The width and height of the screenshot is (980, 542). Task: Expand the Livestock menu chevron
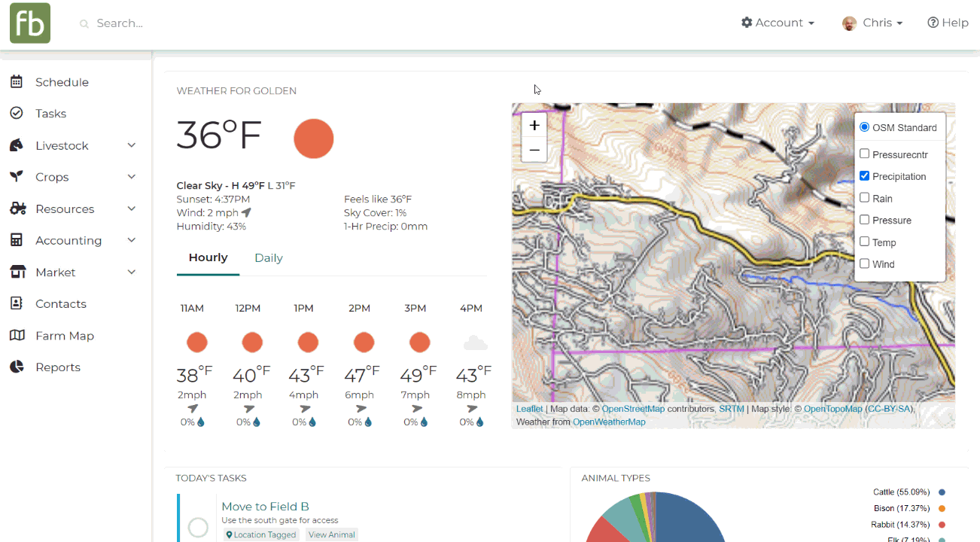132,145
